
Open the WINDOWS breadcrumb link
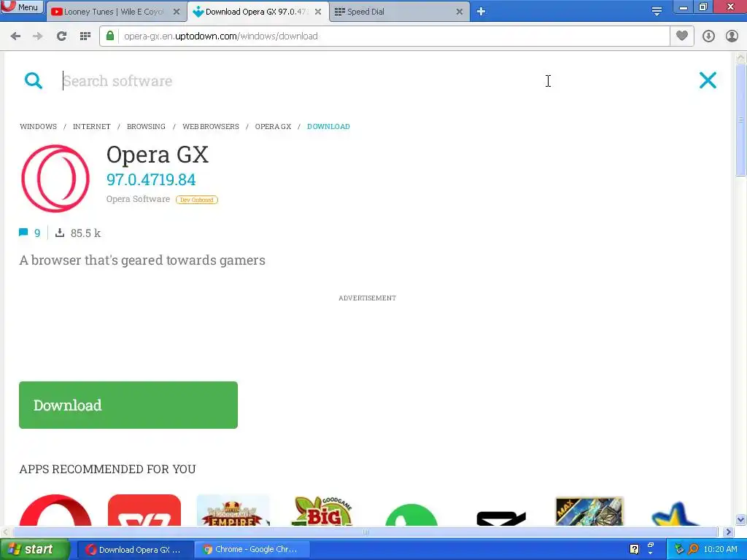[x=38, y=127]
